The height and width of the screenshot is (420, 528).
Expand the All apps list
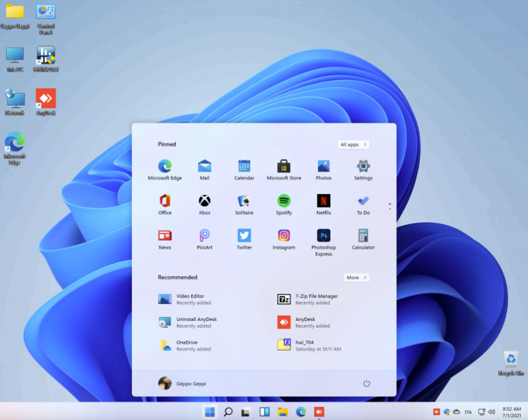point(353,144)
